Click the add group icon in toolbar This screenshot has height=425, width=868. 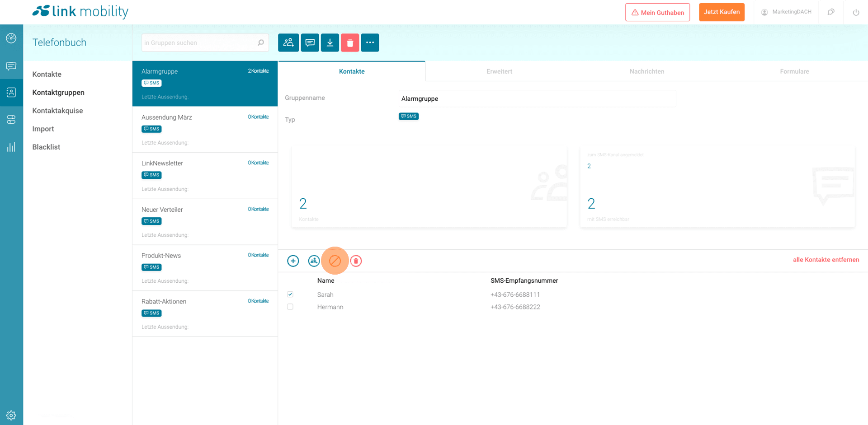tap(288, 43)
